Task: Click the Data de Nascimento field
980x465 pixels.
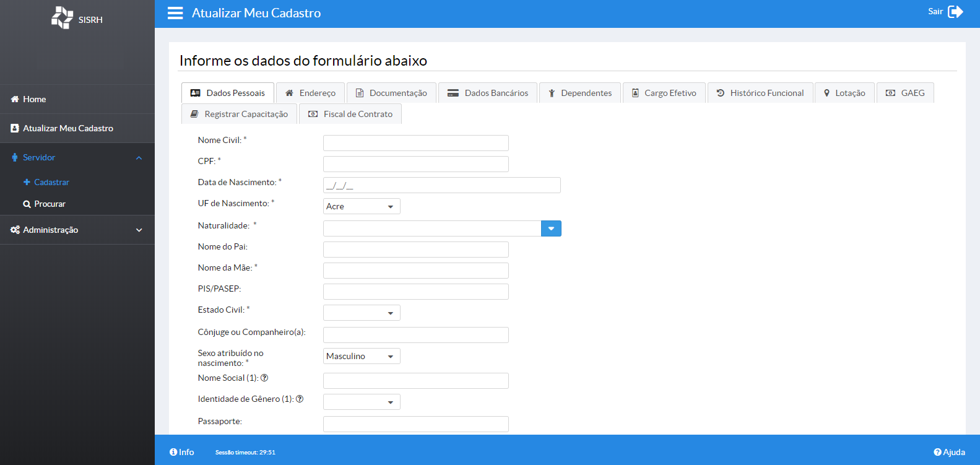Action: [x=441, y=185]
